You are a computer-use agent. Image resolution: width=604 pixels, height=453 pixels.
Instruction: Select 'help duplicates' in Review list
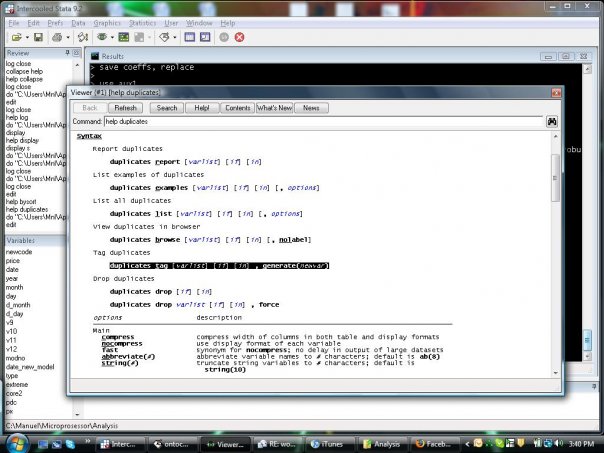pos(27,210)
